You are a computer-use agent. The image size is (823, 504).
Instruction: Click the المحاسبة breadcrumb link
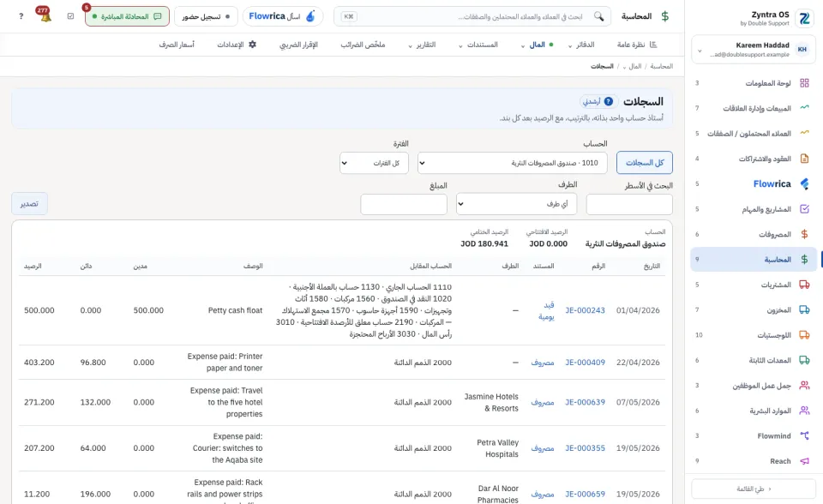click(x=661, y=66)
